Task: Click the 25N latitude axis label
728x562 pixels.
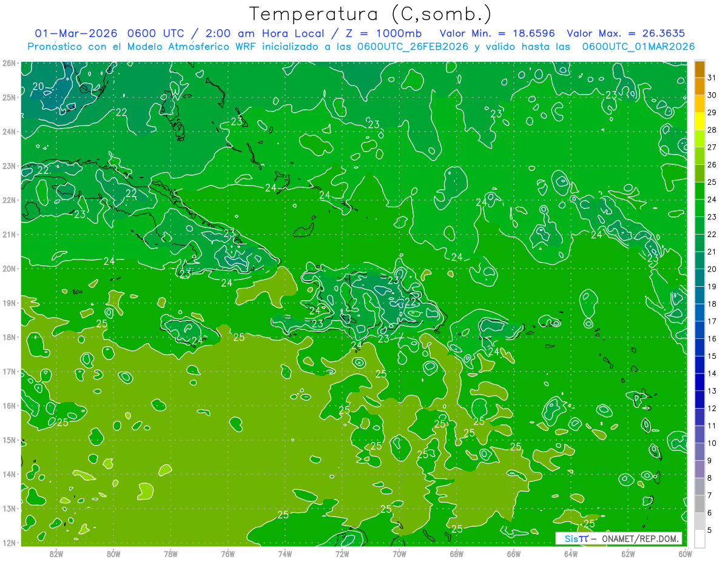Action: pyautogui.click(x=8, y=97)
